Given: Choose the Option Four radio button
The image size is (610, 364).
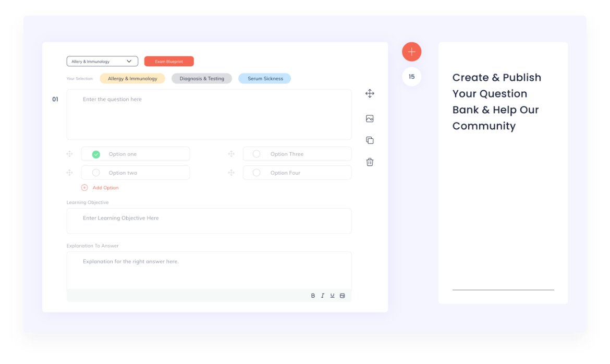Looking at the screenshot, I should pos(257,173).
